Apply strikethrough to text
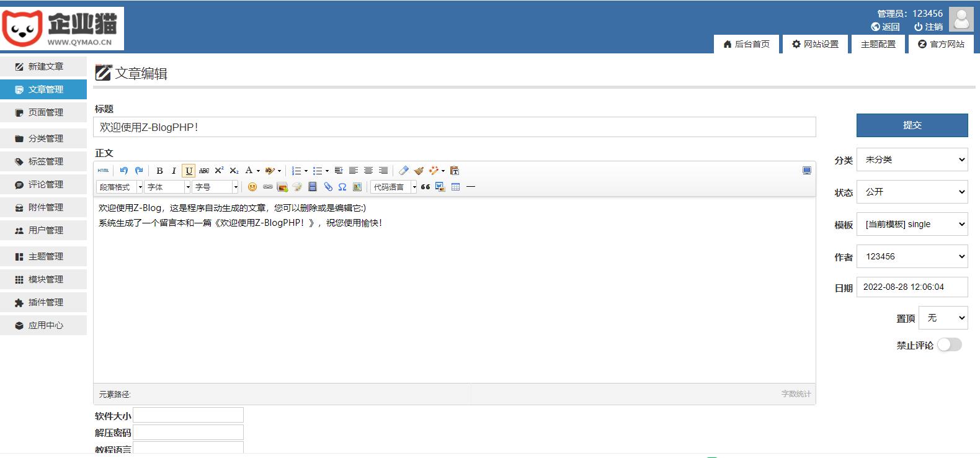Viewport: 980px width, 458px height. (x=204, y=171)
